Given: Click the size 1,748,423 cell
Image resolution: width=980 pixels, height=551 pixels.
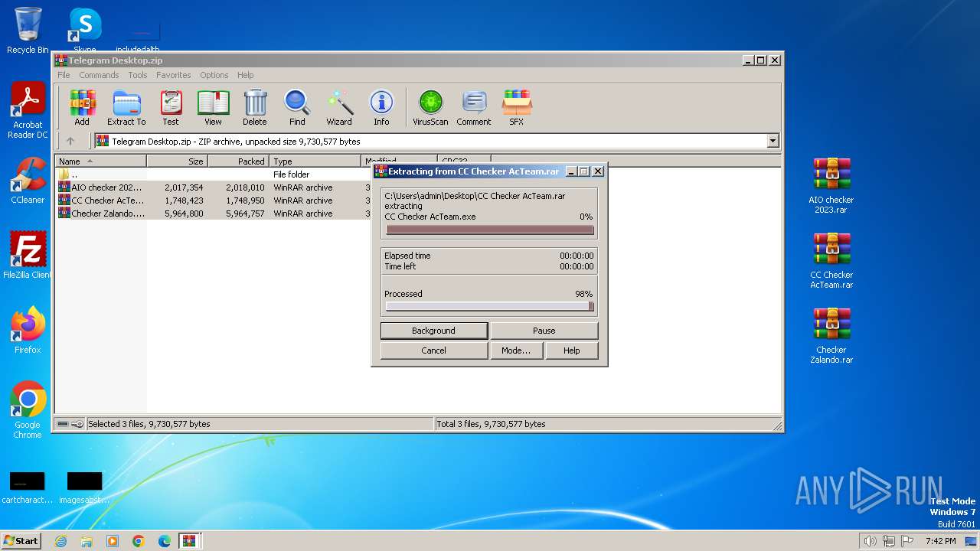Looking at the screenshot, I should click(x=184, y=201).
